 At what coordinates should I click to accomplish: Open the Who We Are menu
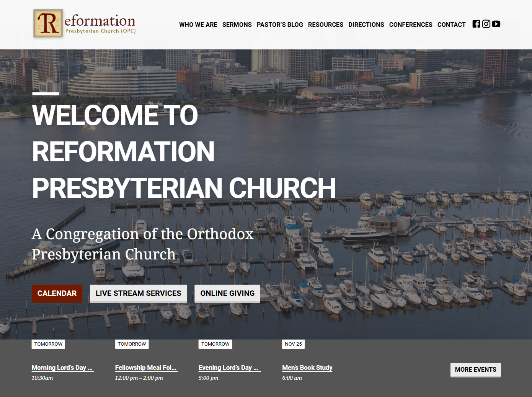pyautogui.click(x=198, y=25)
